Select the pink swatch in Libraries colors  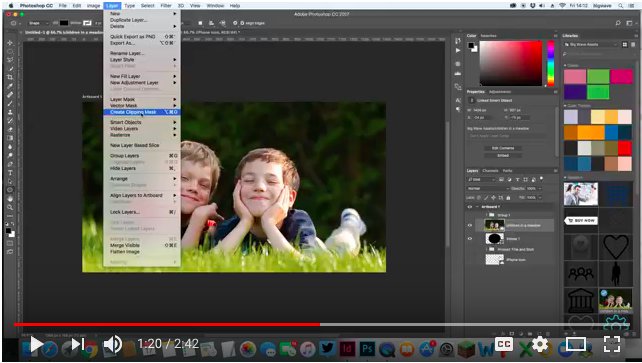tap(575, 77)
